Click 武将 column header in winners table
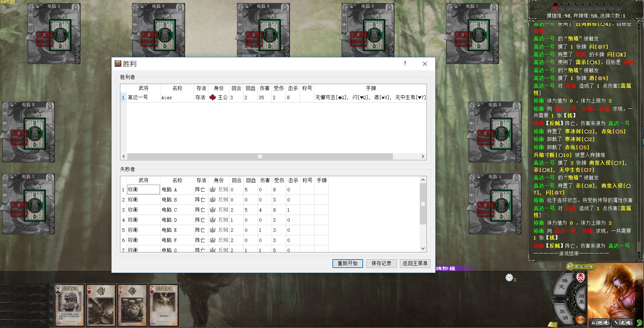 [x=143, y=88]
